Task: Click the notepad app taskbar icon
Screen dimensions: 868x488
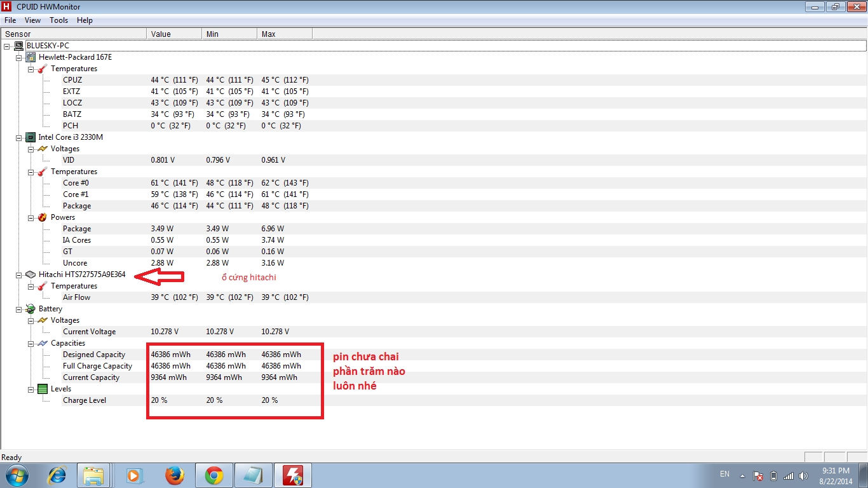Action: coord(253,475)
